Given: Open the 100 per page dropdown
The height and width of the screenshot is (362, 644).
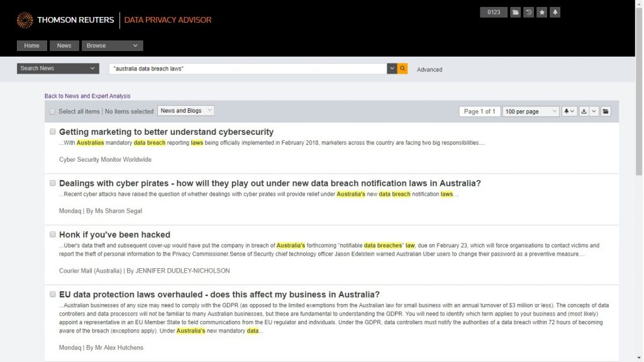Looking at the screenshot, I should point(531,111).
